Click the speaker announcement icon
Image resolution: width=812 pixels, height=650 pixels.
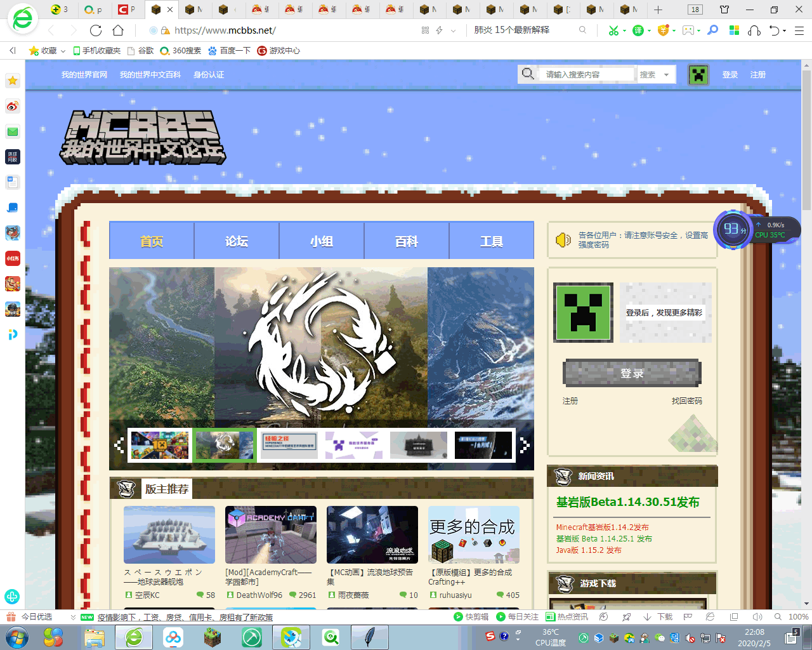(x=563, y=239)
